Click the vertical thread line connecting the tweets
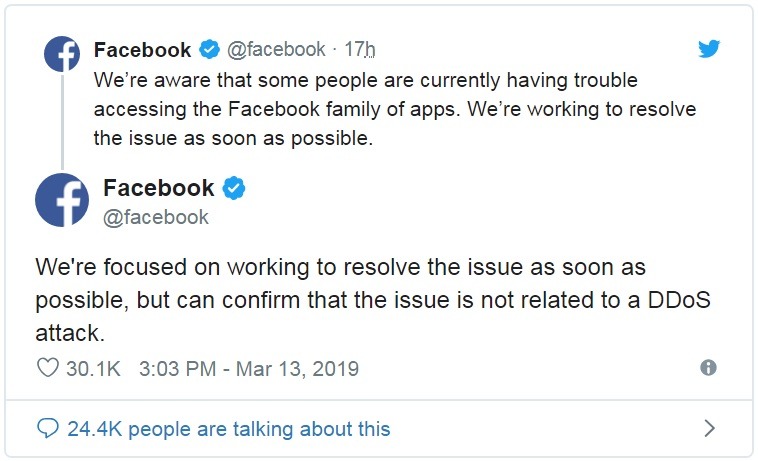Viewport: 758px width, 461px height. click(x=62, y=118)
